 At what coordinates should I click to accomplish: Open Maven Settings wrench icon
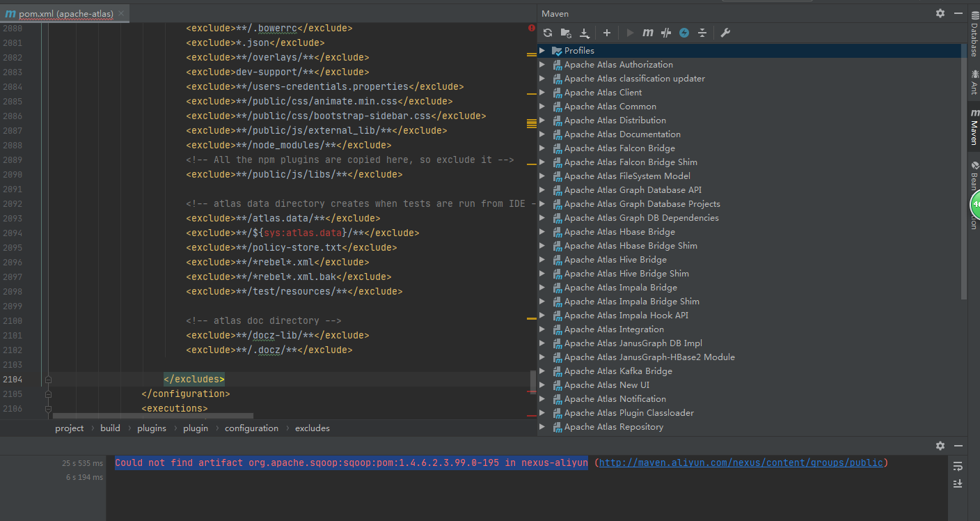coord(725,33)
